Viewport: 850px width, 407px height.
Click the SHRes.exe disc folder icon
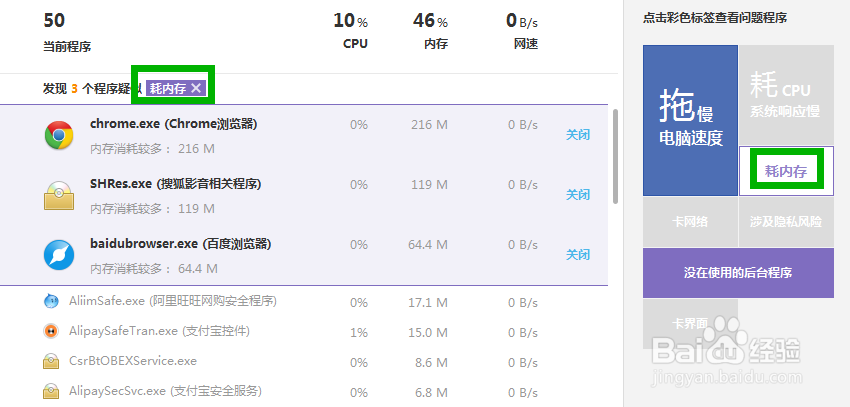(59, 195)
